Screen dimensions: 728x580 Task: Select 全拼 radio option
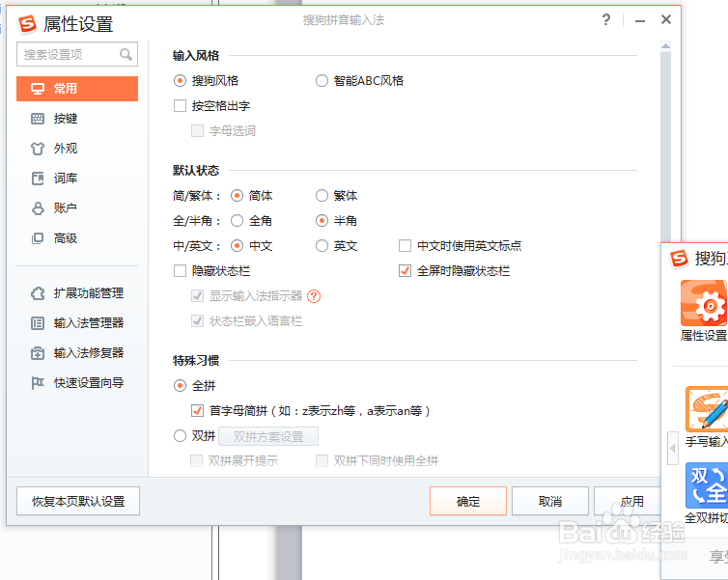click(180, 386)
